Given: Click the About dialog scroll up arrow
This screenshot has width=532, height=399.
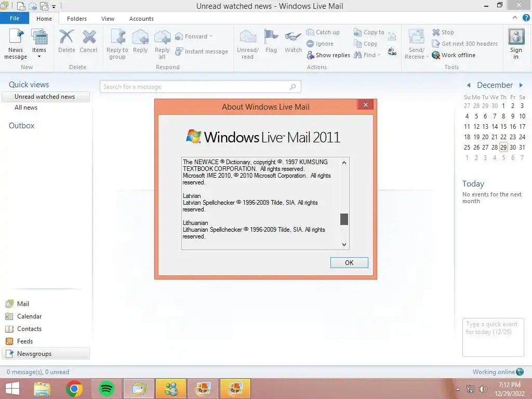Looking at the screenshot, I should tap(344, 163).
